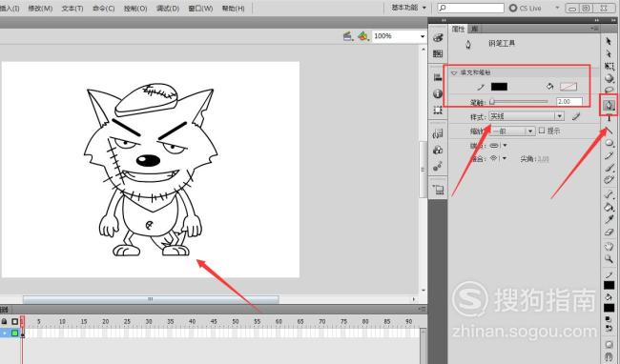Edit stroke style pencil icon
Screen dimensions: 620x364
[576, 116]
